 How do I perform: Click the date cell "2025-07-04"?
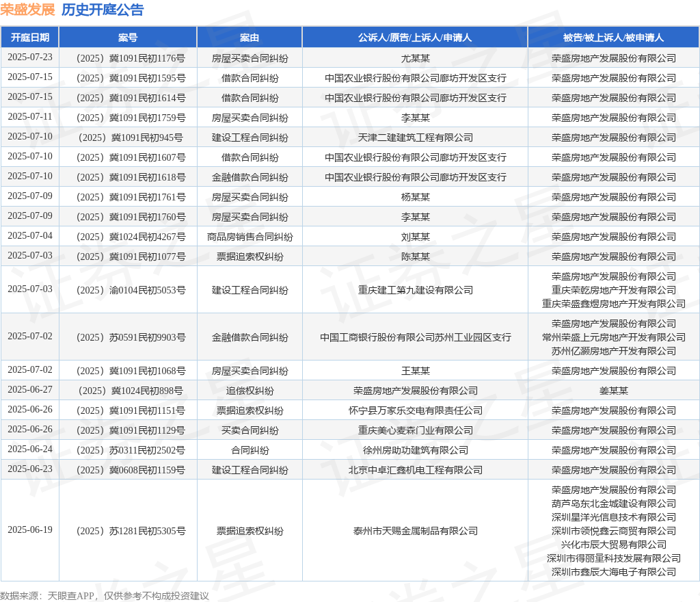point(30,236)
